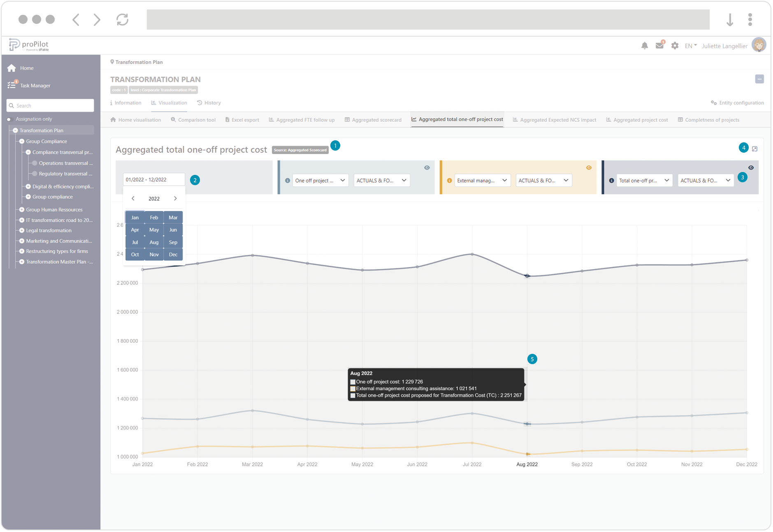This screenshot has width=773, height=532.
Task: Switch to Aggregated scorecard tab
Action: point(373,120)
